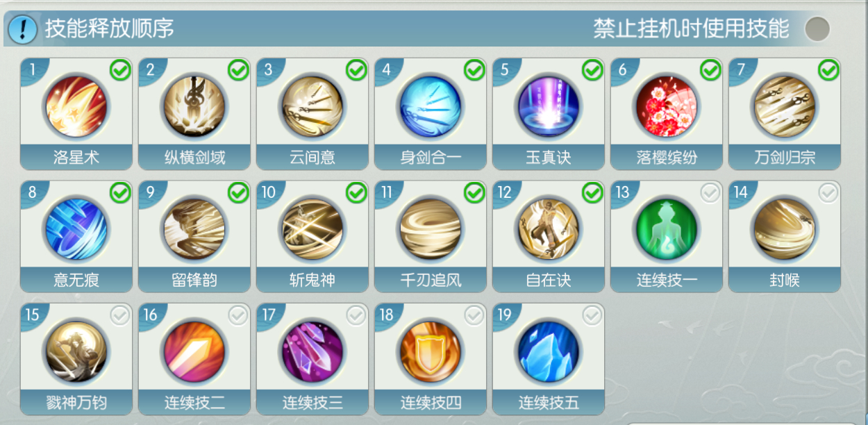This screenshot has width=868, height=425.
Task: Select the 斩鬼神 skill icon
Action: tap(312, 229)
